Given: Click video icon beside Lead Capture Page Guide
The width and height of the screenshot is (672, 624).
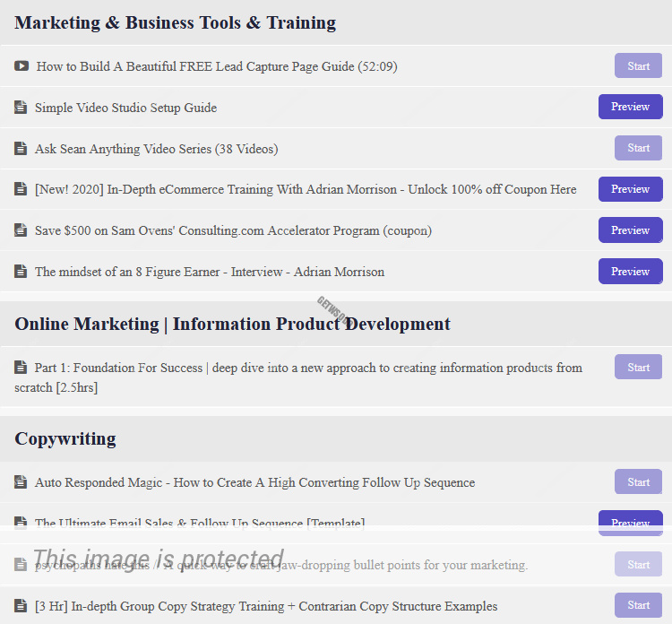Looking at the screenshot, I should (22, 65).
